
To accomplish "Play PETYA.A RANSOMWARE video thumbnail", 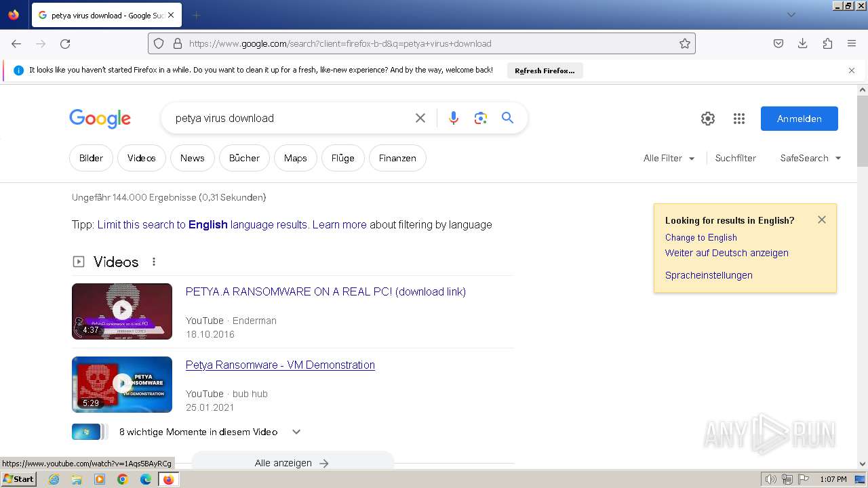I will tap(122, 311).
